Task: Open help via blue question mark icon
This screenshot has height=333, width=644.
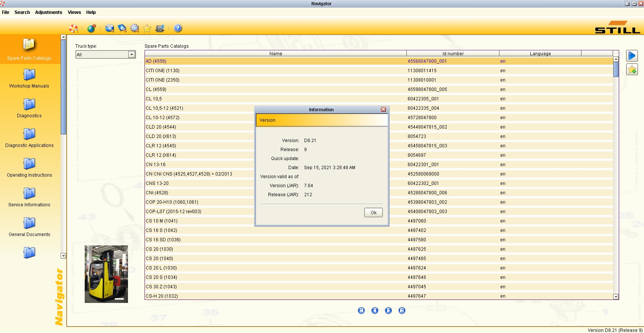Action: pos(178,28)
